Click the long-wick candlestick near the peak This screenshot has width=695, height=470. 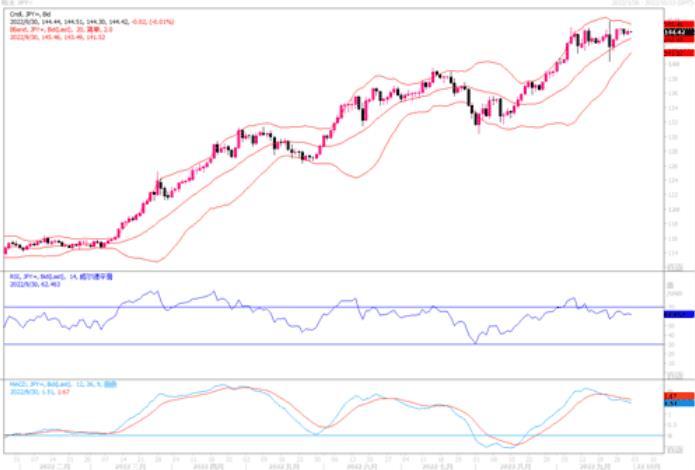point(610,41)
